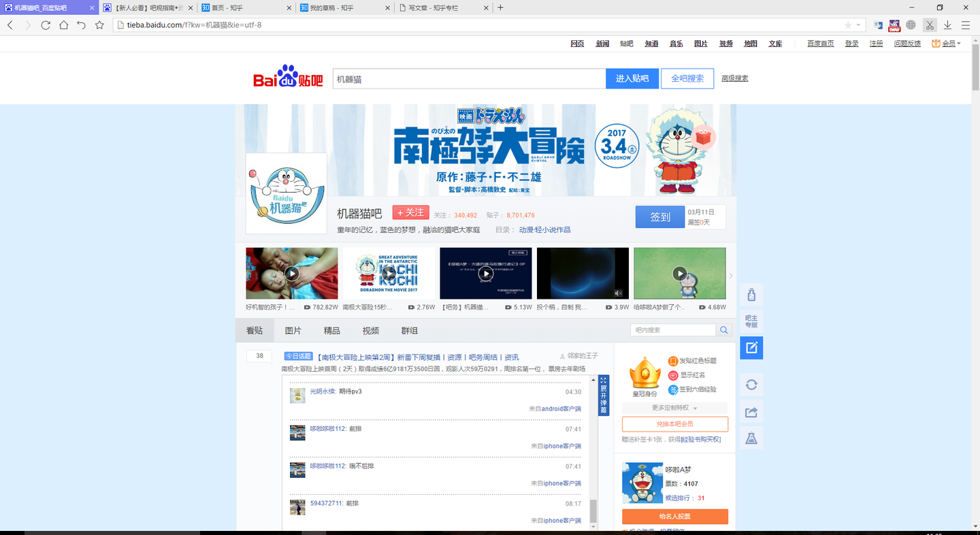This screenshot has height=535, width=980.
Task: Click the 进入贴吧 button
Action: 632,78
